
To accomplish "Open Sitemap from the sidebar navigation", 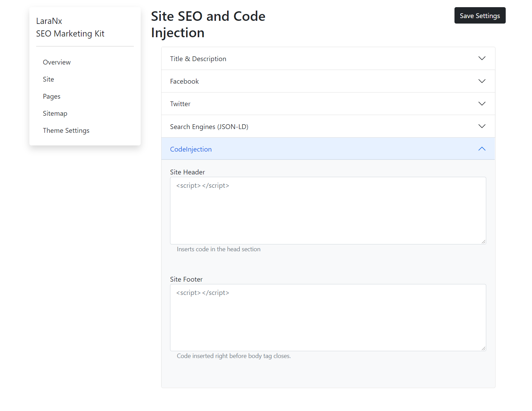I will tap(55, 113).
